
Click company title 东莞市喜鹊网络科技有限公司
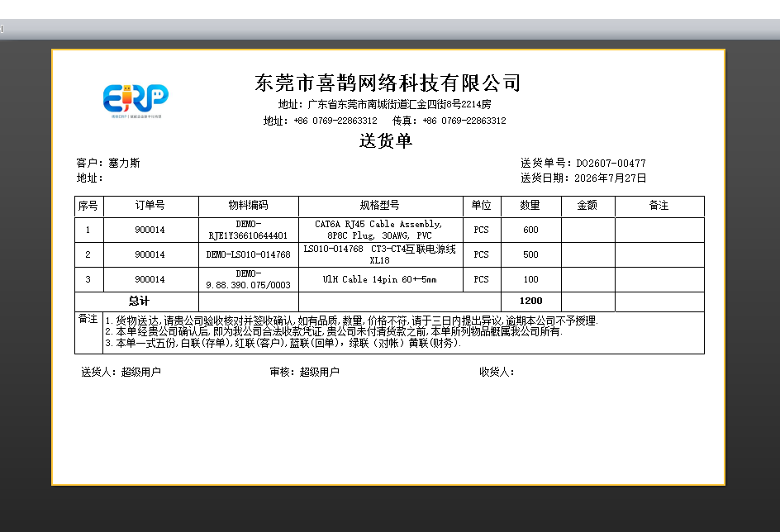pos(388,83)
